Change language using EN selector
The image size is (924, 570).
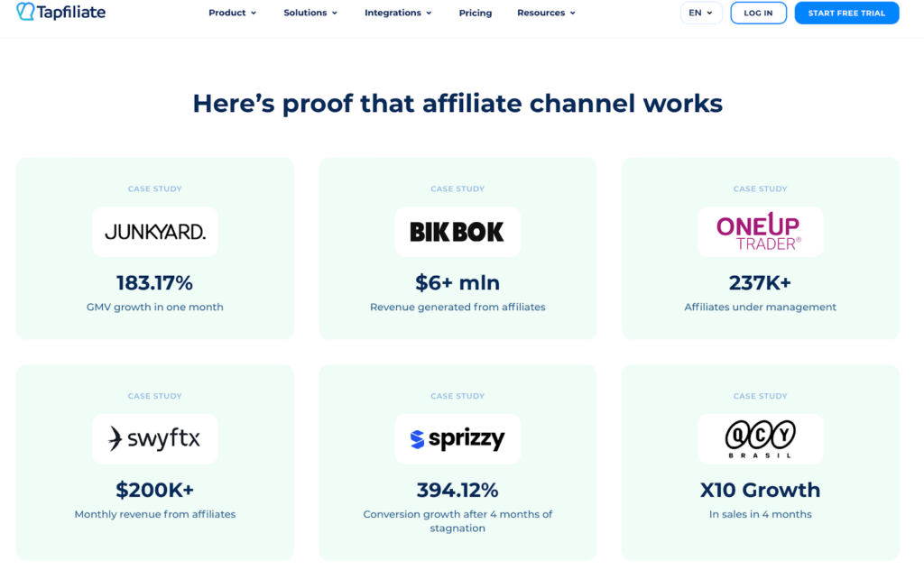coord(700,13)
